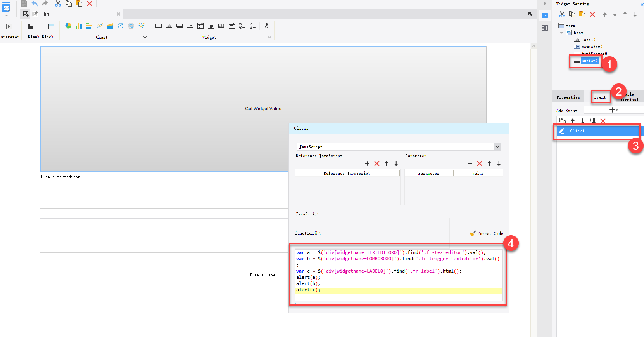The image size is (644, 337).
Task: Close the 1.frm tab
Action: (119, 14)
